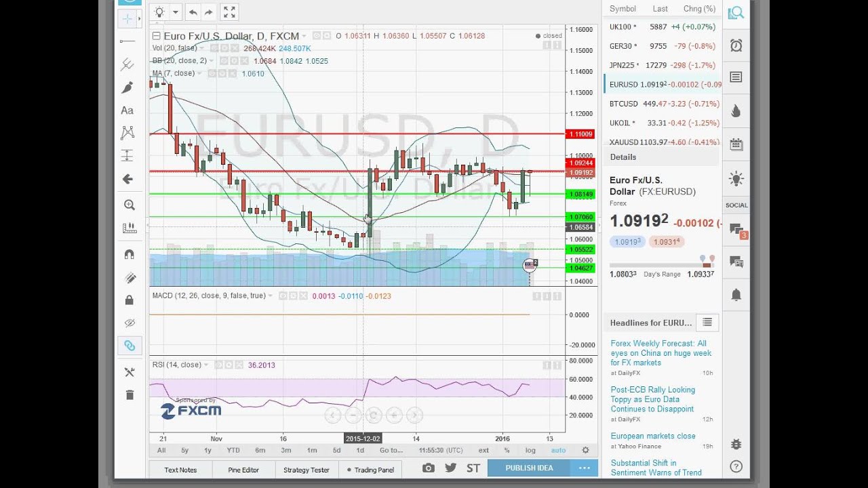
Task: Open the search magnifier watchlist panel
Action: pos(736,12)
